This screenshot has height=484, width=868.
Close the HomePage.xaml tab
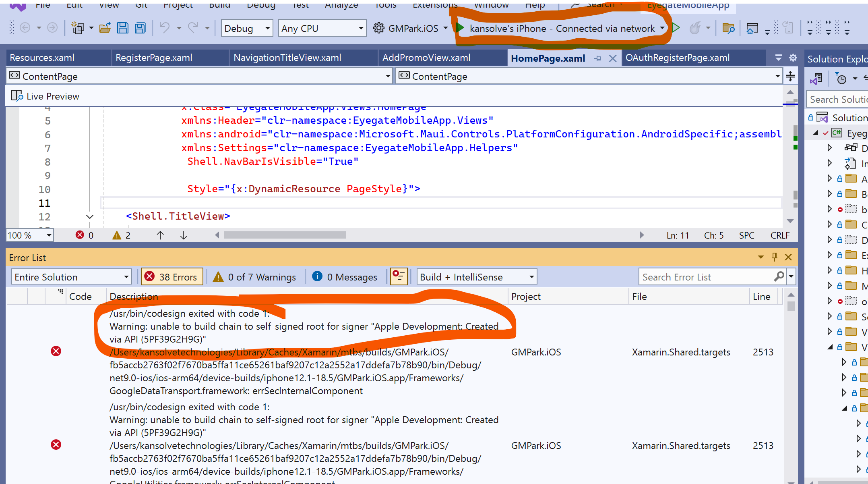[x=613, y=58]
